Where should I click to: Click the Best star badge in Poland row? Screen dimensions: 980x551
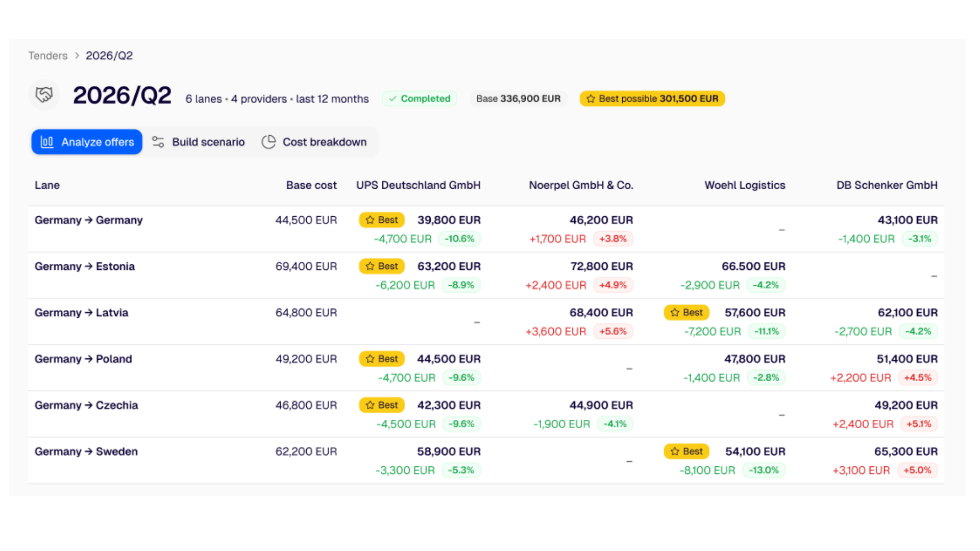tap(382, 359)
